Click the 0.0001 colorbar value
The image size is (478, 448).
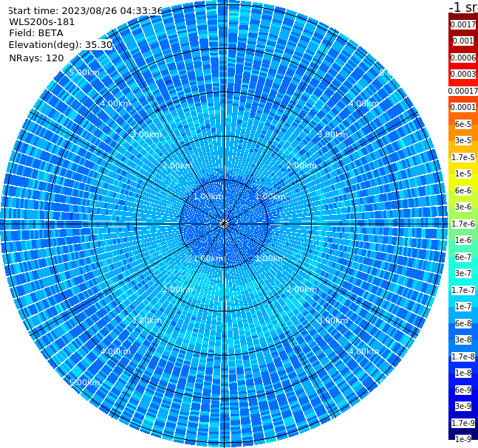point(463,107)
